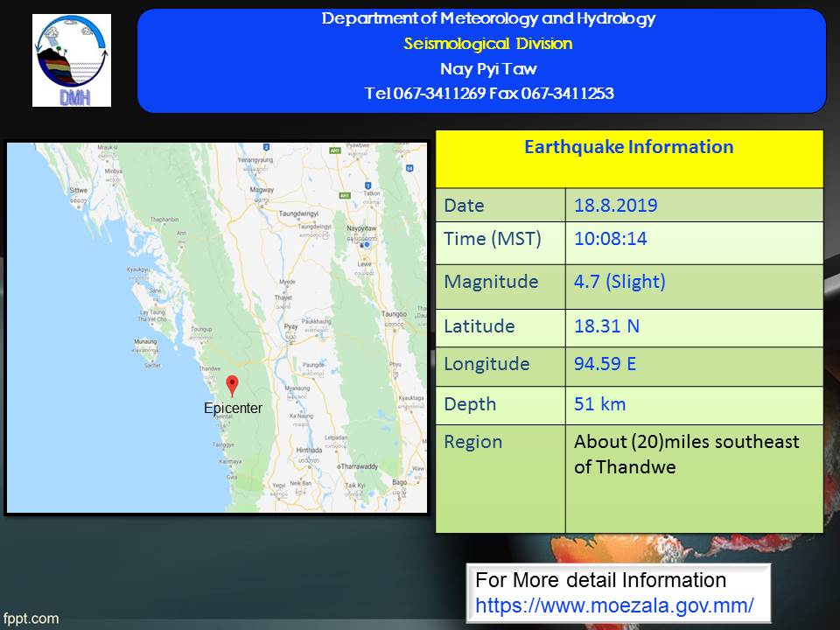This screenshot has height=630, width=840.
Task: Select the depth value 51 km
Action: click(600, 404)
